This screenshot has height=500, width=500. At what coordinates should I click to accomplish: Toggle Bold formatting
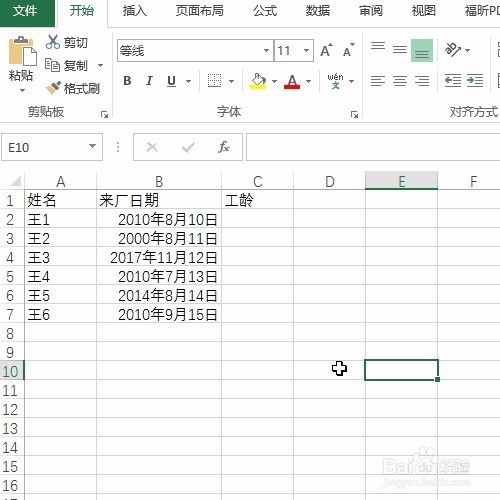coord(127,81)
